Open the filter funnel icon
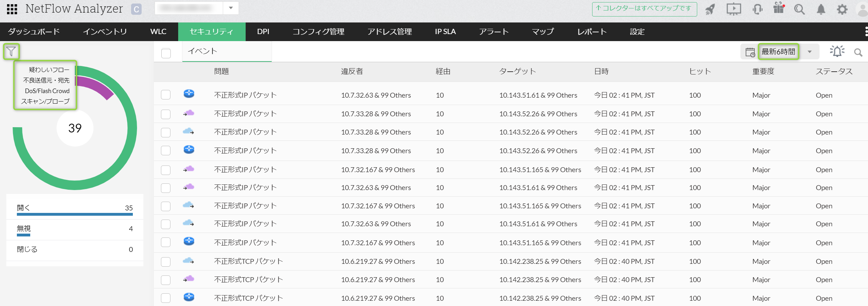Viewport: 868px width, 306px height. [11, 52]
